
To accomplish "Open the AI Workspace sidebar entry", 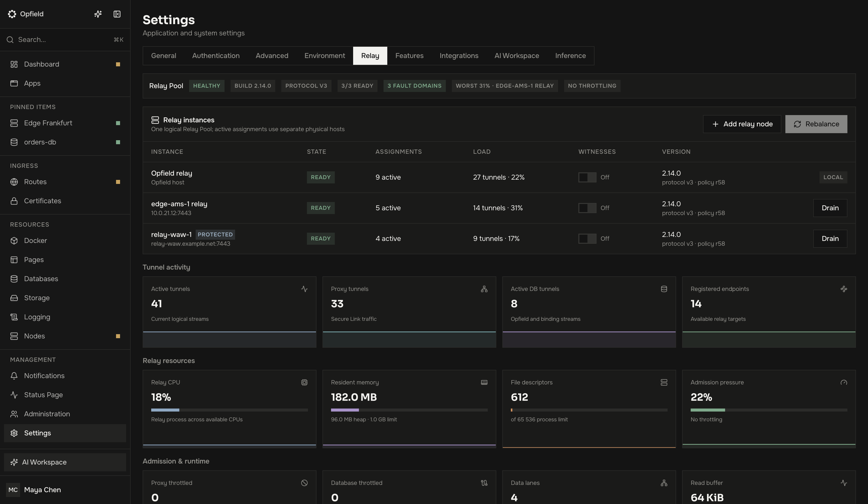I will tap(65, 462).
